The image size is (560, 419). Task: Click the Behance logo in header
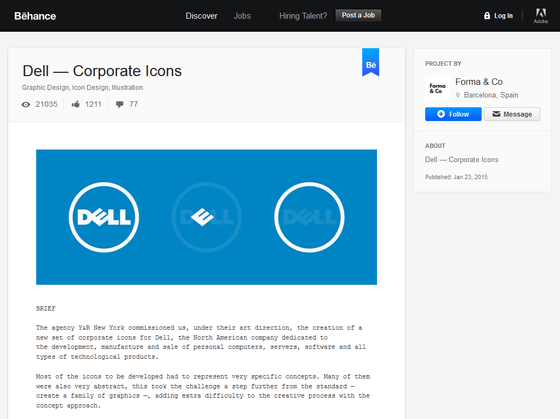click(x=35, y=16)
